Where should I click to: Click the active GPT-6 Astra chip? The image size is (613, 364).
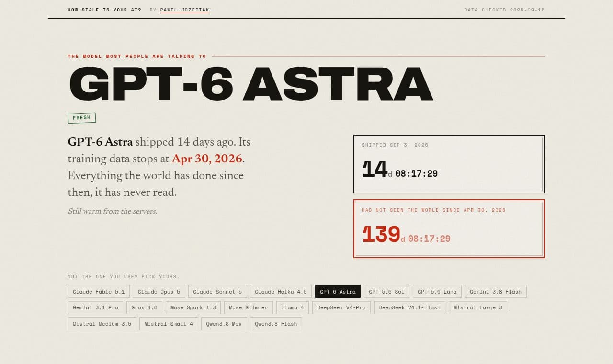pyautogui.click(x=338, y=292)
